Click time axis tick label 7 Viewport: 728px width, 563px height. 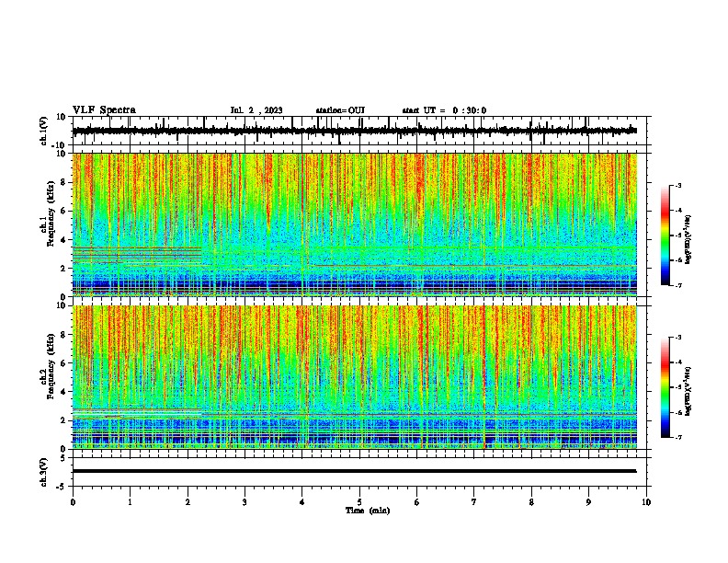pyautogui.click(x=474, y=502)
